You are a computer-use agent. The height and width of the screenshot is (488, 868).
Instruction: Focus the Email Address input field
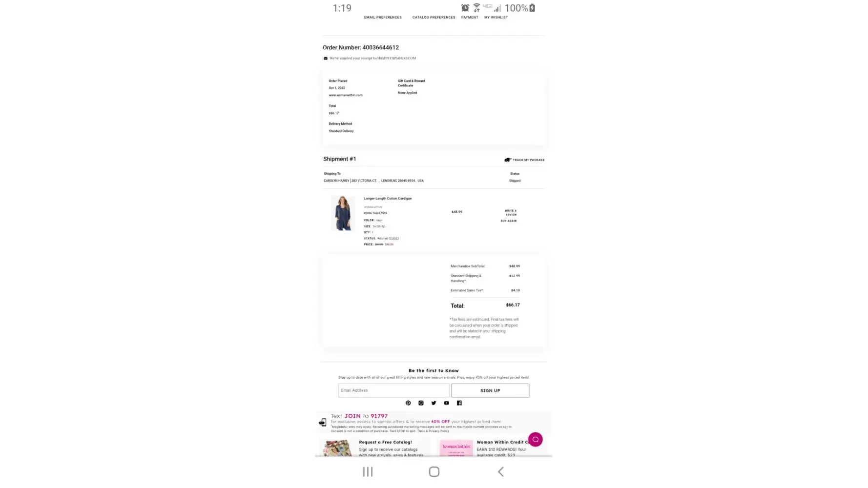coord(393,390)
